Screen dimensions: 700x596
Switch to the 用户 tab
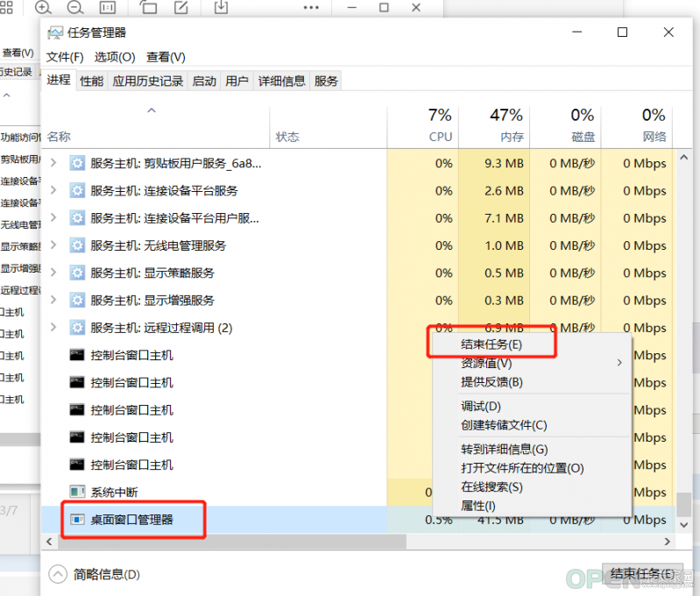coord(237,81)
